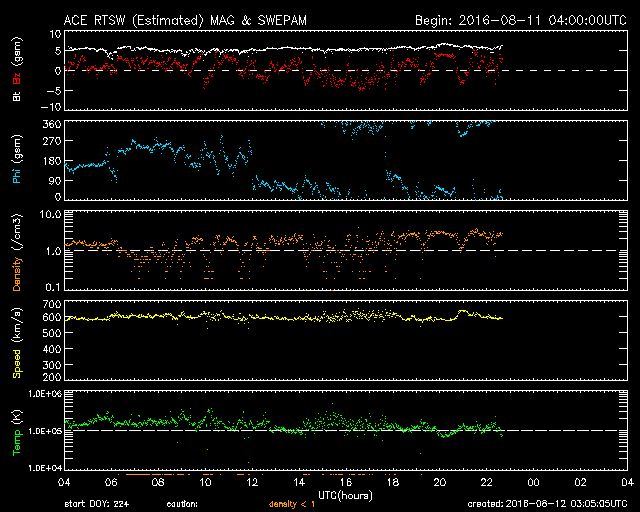Click the '(K)' unit label of Temp

(x=16, y=417)
